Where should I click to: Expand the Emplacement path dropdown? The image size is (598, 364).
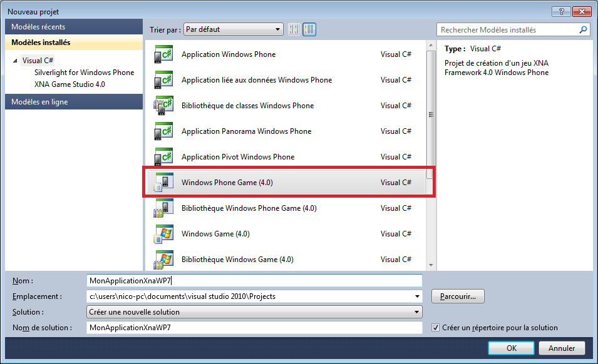(x=417, y=296)
